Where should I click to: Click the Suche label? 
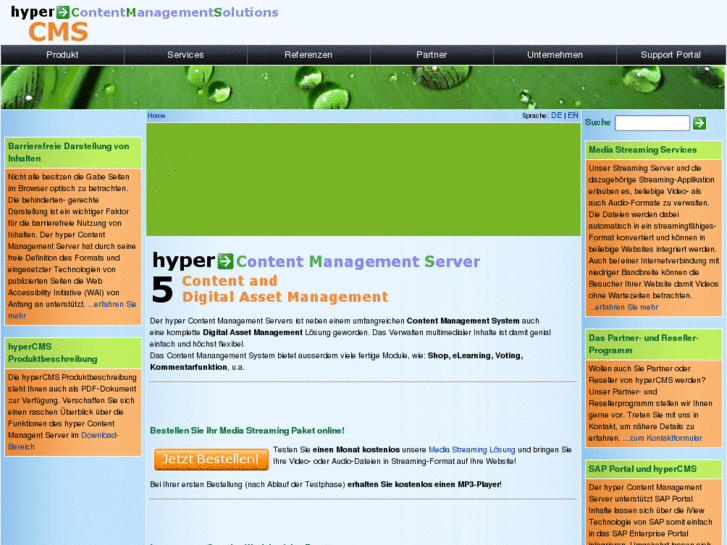(597, 122)
